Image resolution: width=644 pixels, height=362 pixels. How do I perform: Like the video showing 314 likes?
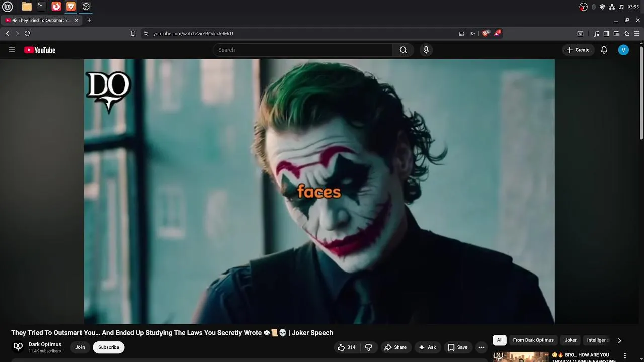click(x=347, y=347)
